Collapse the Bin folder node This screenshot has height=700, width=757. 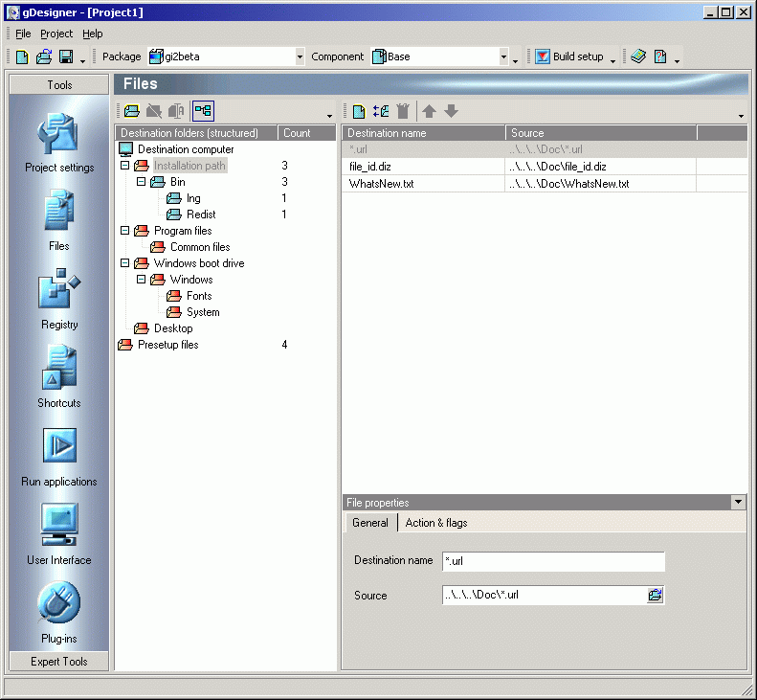pos(141,182)
